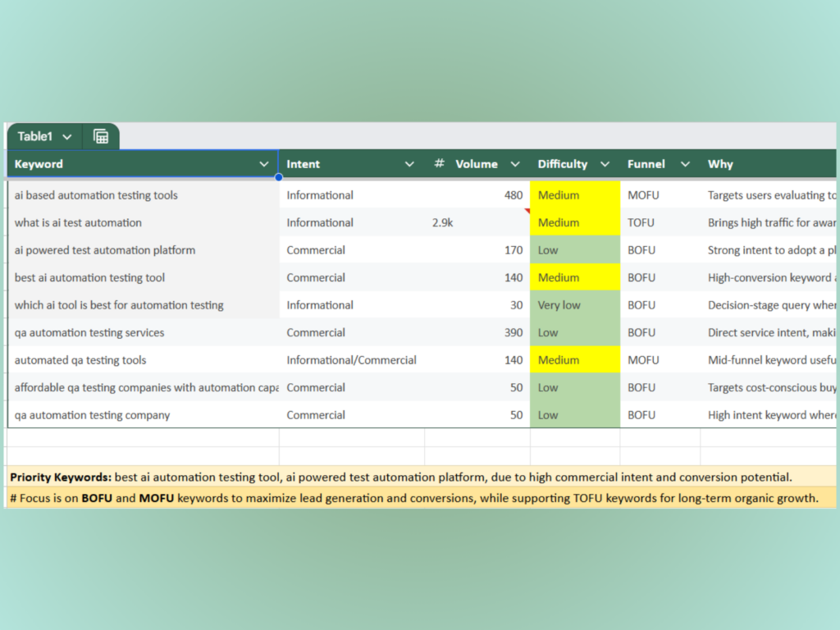Open the Table1 name dropdown
840x630 pixels.
tap(67, 137)
